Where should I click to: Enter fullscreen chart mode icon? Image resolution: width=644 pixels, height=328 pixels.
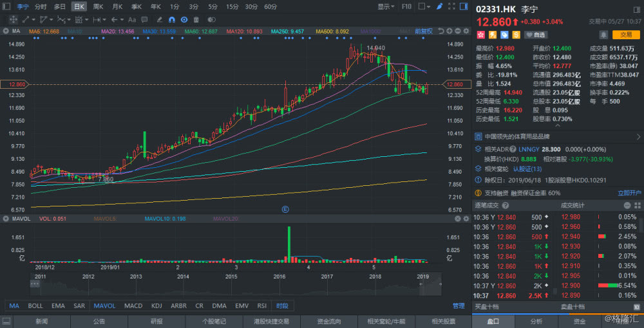[x=451, y=6]
